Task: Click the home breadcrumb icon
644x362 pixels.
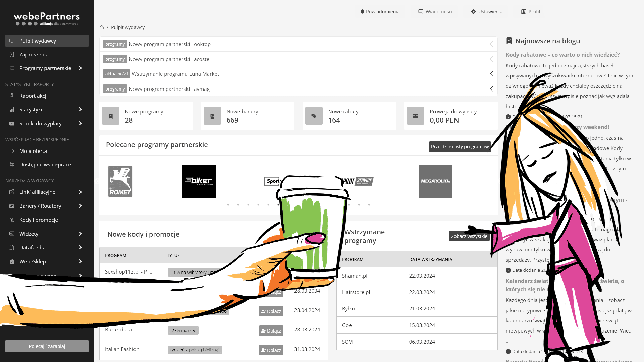Action: 102,27
